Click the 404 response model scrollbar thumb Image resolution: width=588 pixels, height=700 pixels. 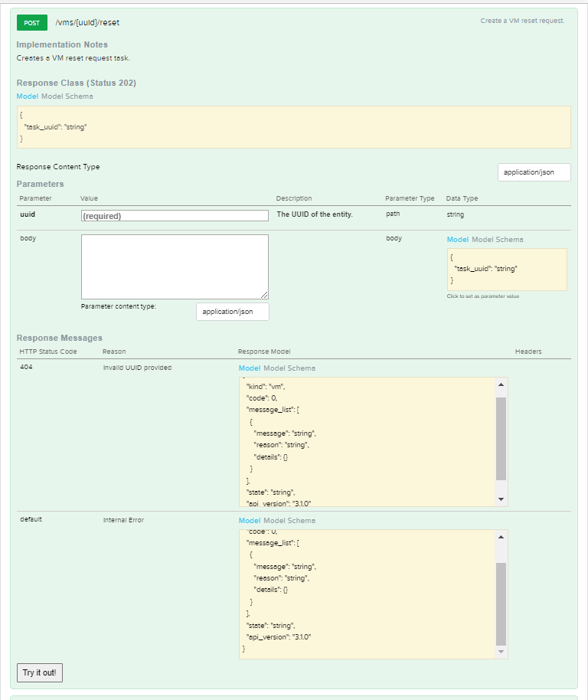point(501,438)
